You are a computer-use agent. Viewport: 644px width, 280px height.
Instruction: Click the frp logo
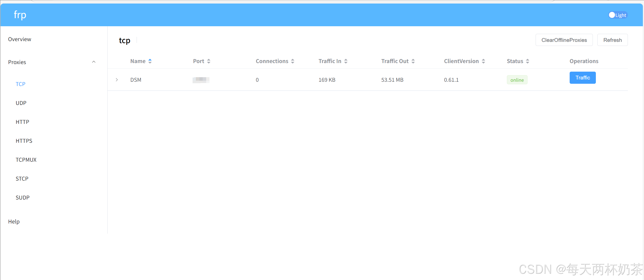click(20, 15)
